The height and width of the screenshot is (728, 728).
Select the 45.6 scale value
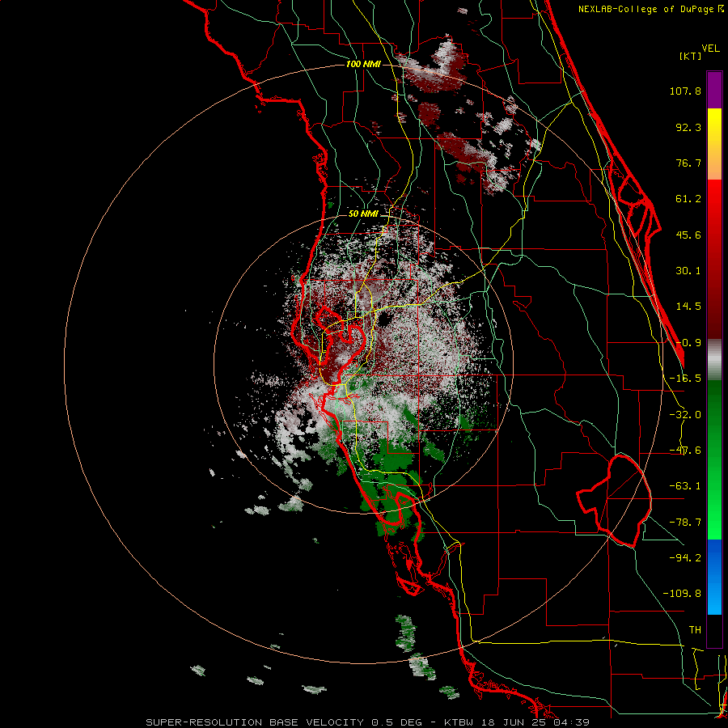[x=688, y=235]
